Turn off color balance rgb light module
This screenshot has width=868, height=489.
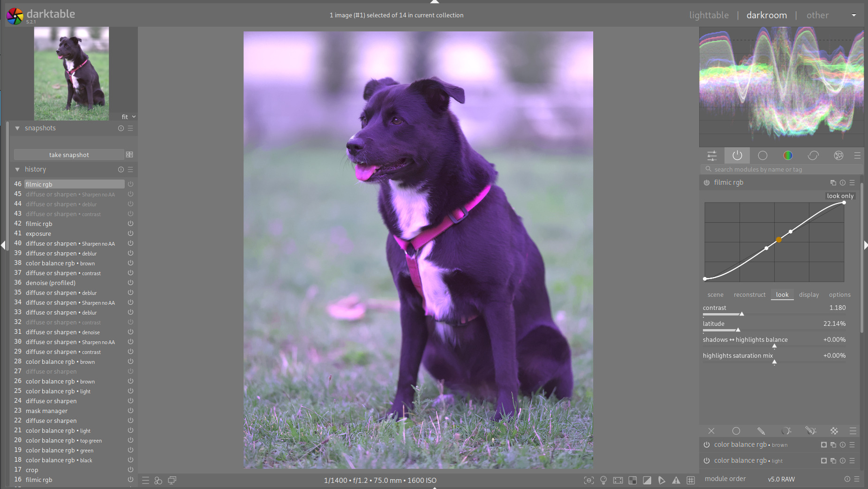coord(707,461)
